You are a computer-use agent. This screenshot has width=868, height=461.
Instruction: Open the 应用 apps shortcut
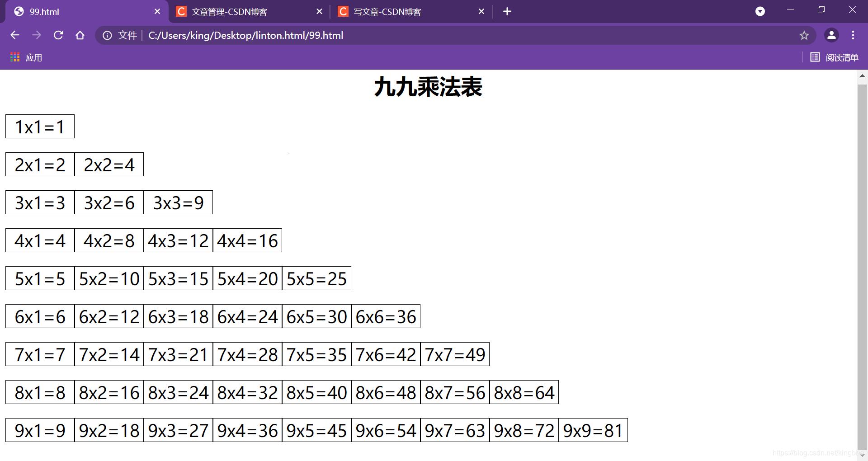coord(26,57)
